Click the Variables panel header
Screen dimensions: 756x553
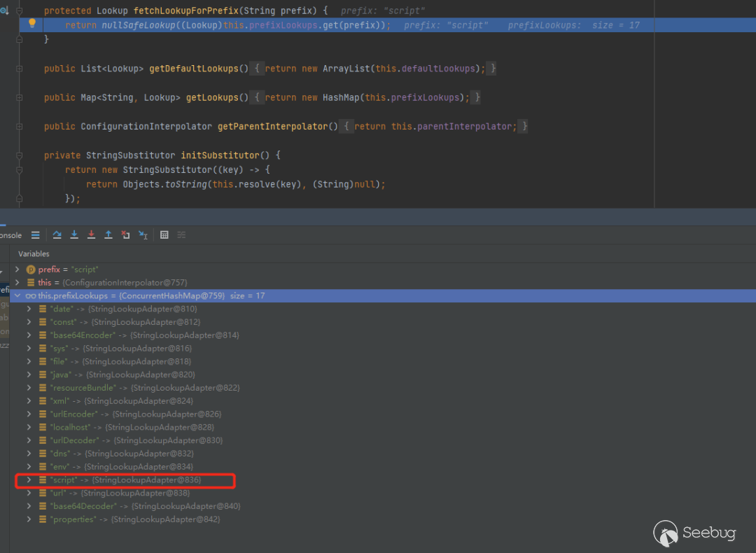pos(34,253)
